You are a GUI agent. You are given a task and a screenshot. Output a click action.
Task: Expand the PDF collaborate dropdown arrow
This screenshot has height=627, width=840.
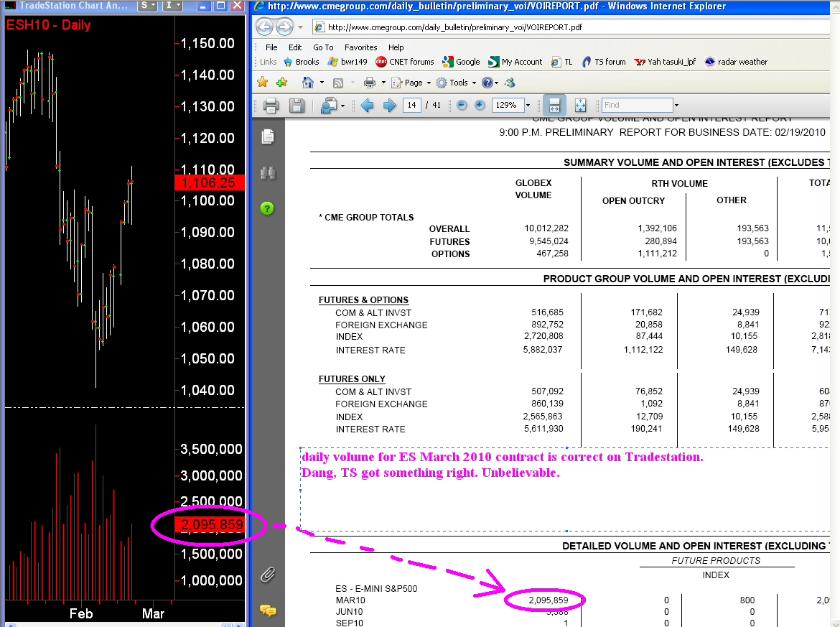click(343, 106)
